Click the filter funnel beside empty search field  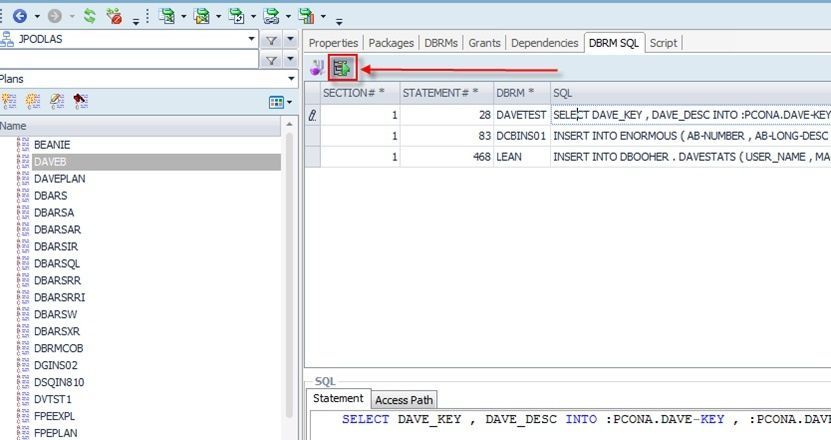271,60
